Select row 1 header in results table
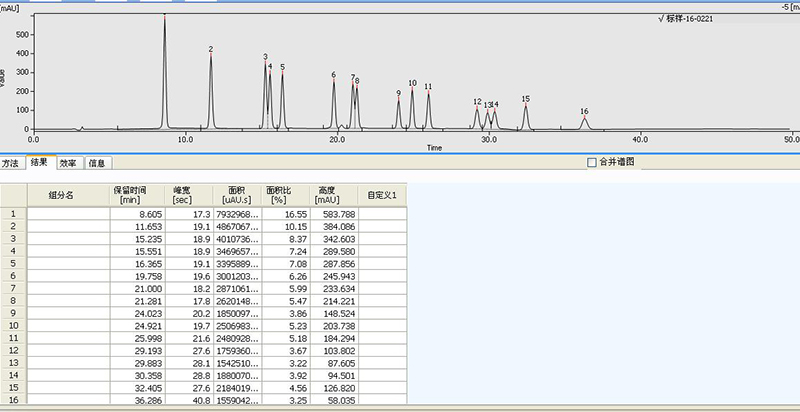800x412 pixels. [x=13, y=213]
